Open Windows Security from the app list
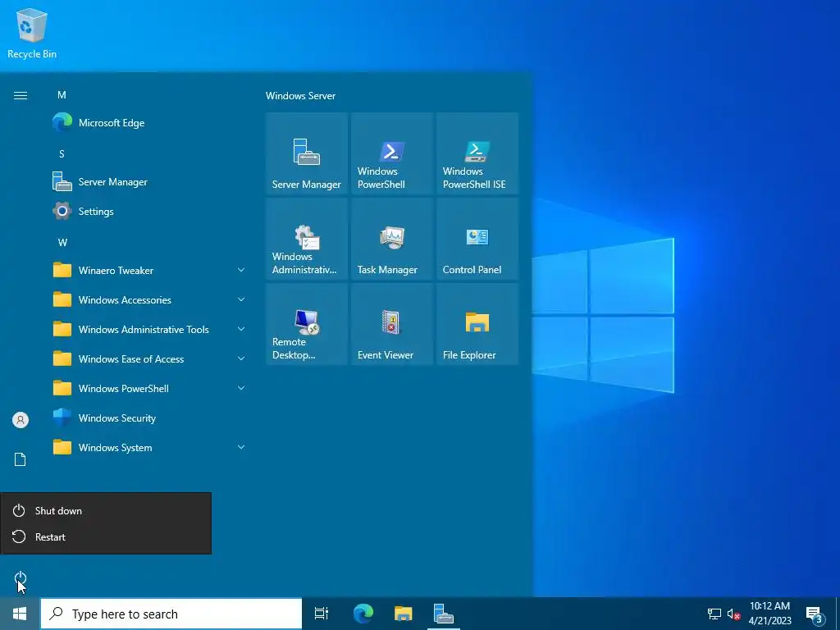The image size is (840, 630). point(151,418)
